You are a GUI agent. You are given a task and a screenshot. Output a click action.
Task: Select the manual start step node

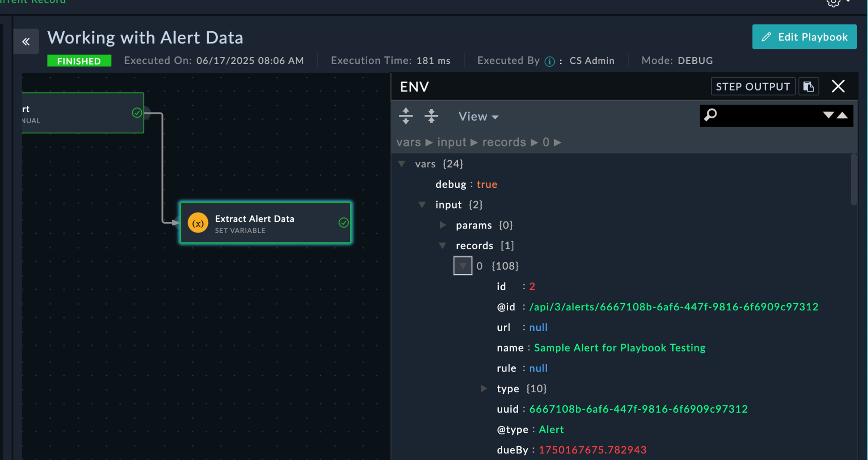[82, 113]
